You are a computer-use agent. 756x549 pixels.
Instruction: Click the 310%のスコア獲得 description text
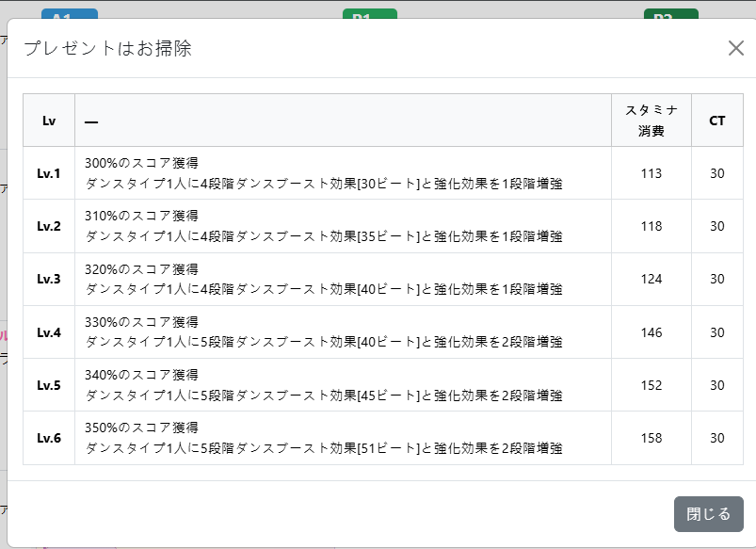coord(142,216)
